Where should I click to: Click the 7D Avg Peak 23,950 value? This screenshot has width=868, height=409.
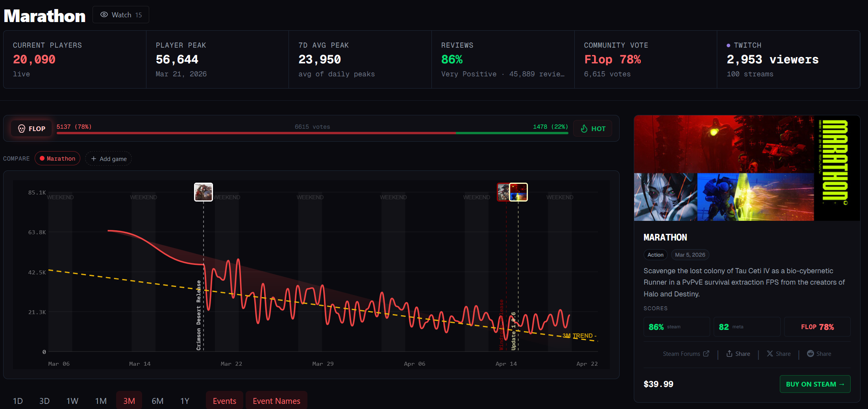[320, 59]
